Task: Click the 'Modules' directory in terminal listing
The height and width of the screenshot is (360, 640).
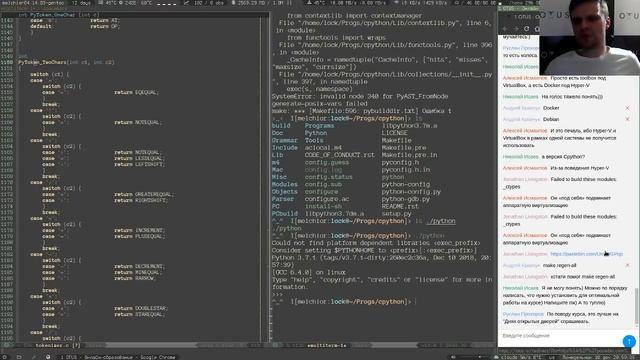Action: (284, 184)
